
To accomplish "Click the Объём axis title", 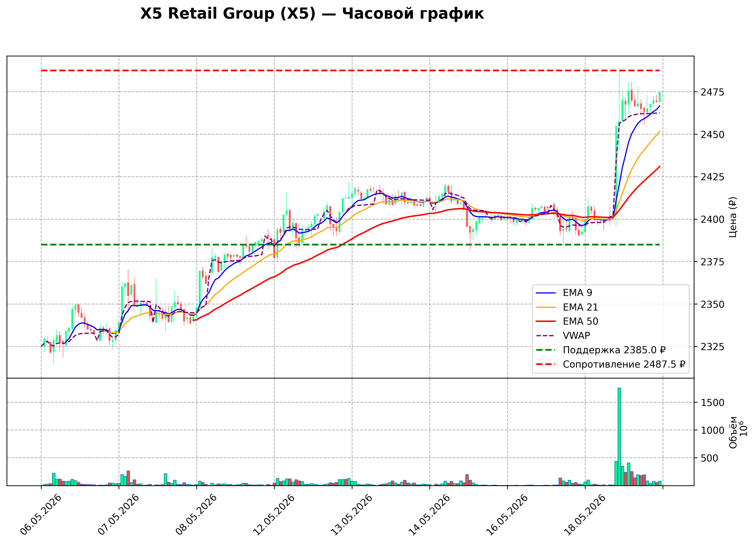I will [733, 433].
